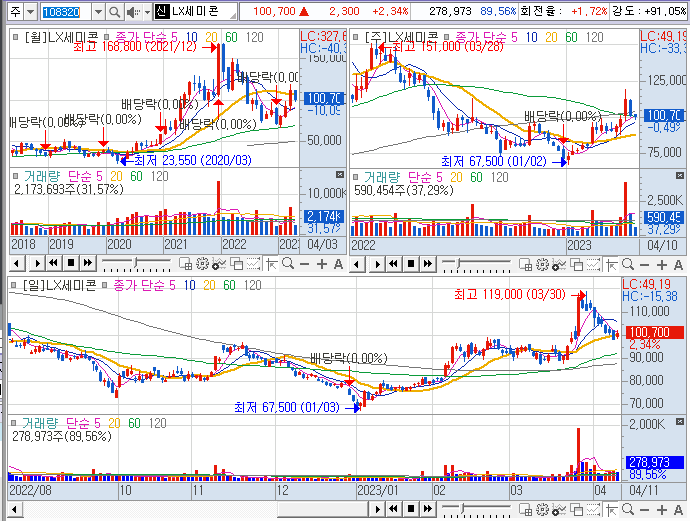This screenshot has width=690, height=521.
Task: Open weekly chart settings gear
Action: coord(542,264)
